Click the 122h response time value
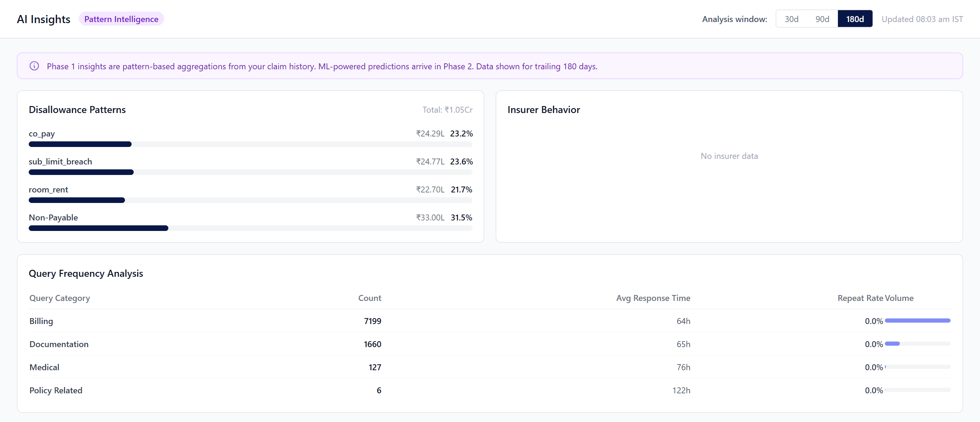The height and width of the screenshot is (422, 980). click(681, 391)
